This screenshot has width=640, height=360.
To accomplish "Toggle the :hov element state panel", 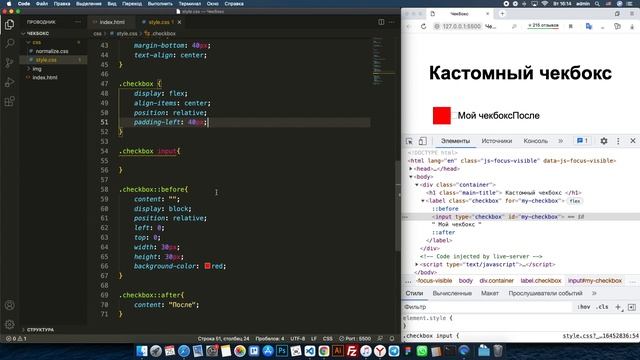I will [x=584, y=307].
